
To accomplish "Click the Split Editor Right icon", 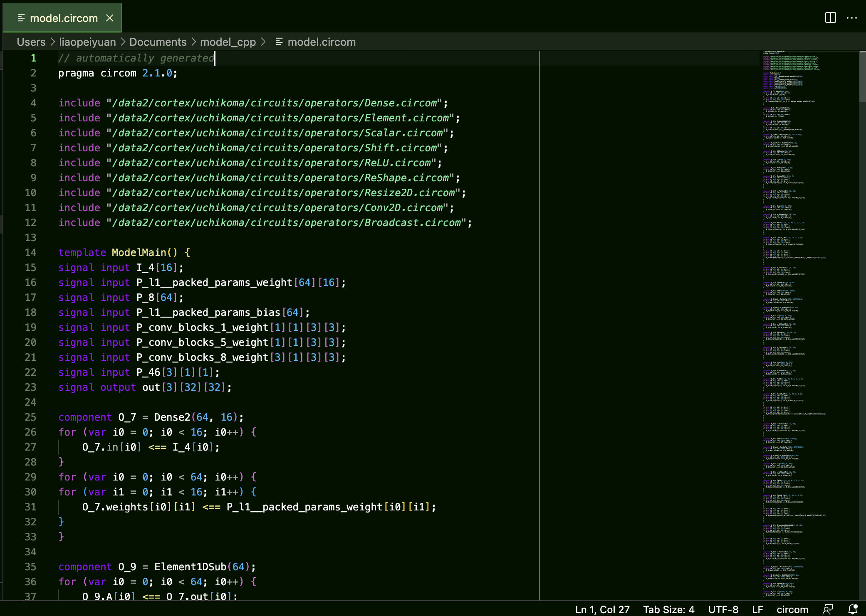I will click(x=830, y=18).
